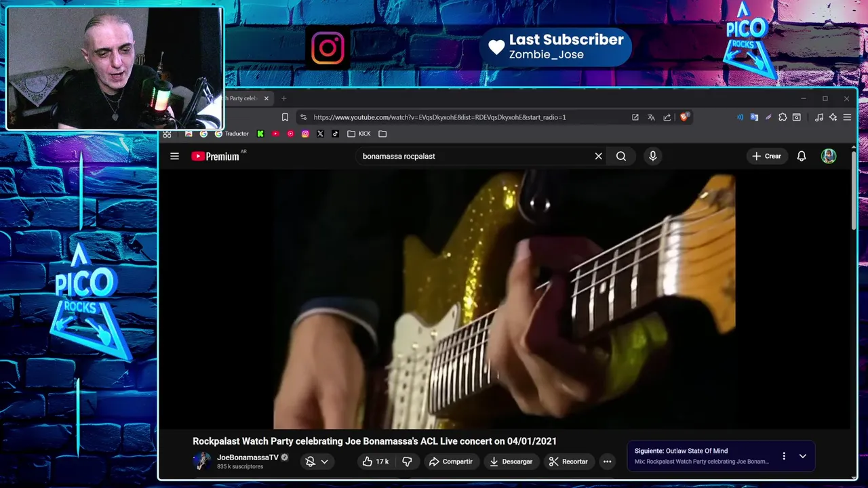Open a new browser tab
868x488 pixels.
click(x=283, y=98)
